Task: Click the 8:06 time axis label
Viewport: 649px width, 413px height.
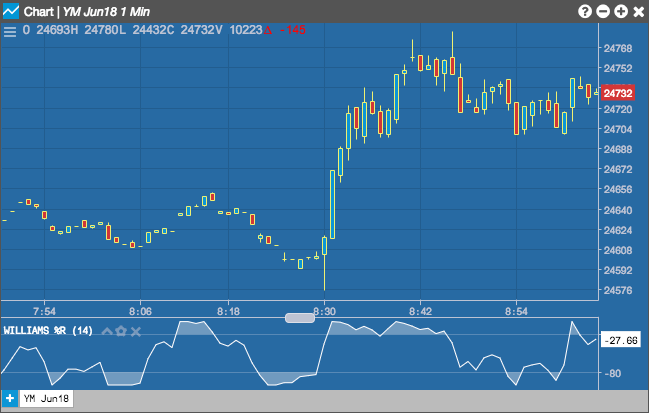Action: coord(140,311)
